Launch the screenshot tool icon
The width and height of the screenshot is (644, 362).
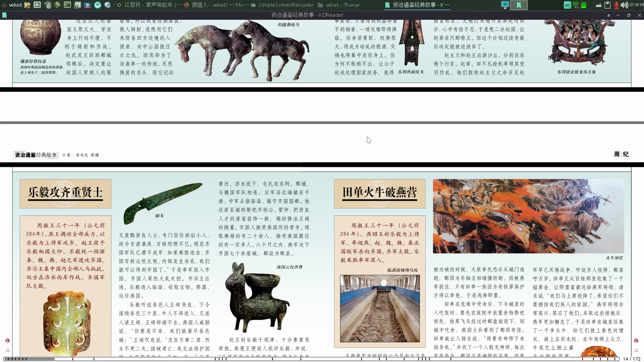coord(77,5)
